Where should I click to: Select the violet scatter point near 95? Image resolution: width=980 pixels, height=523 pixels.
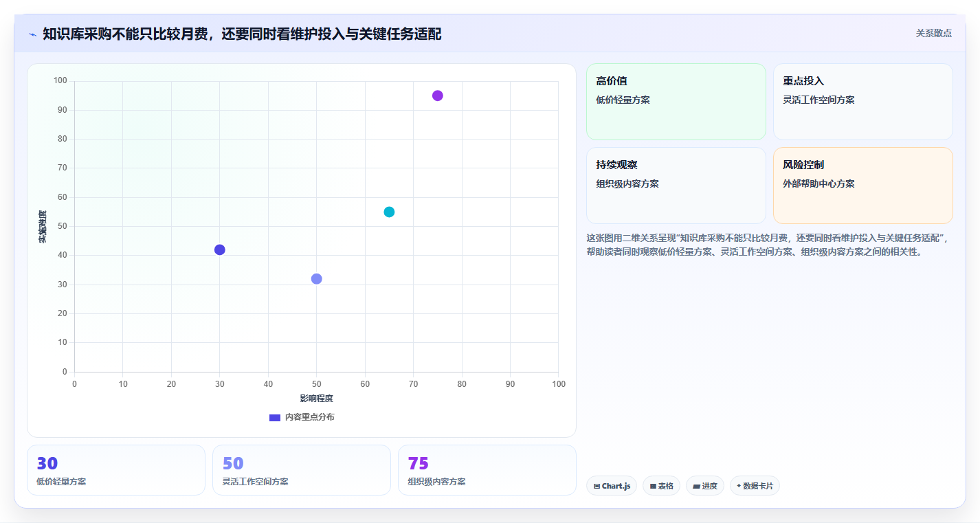(438, 96)
